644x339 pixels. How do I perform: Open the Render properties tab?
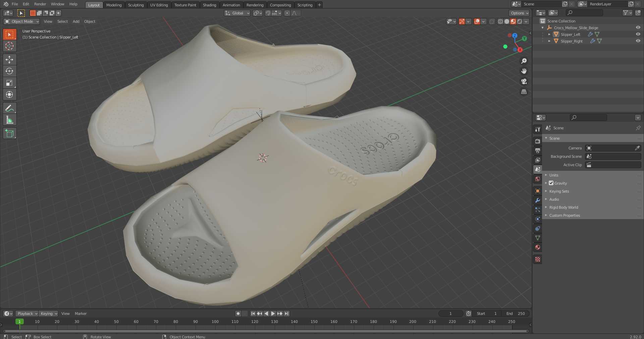538,141
